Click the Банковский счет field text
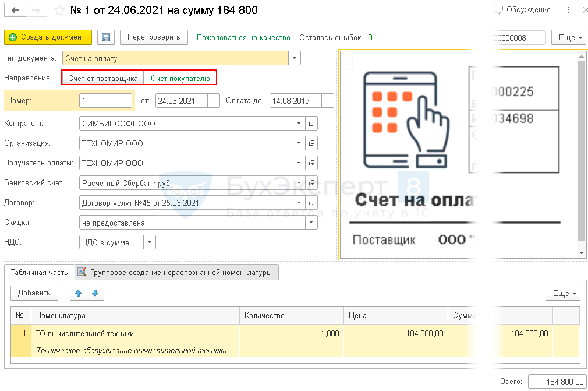The width and height of the screenshot is (588, 391). (186, 183)
